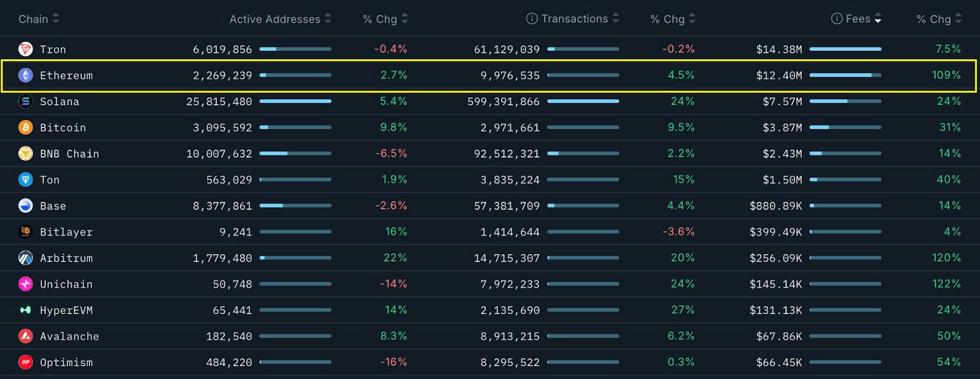Click the orange Bitcoin logo icon
Screen dimensions: 980x379
[25, 127]
